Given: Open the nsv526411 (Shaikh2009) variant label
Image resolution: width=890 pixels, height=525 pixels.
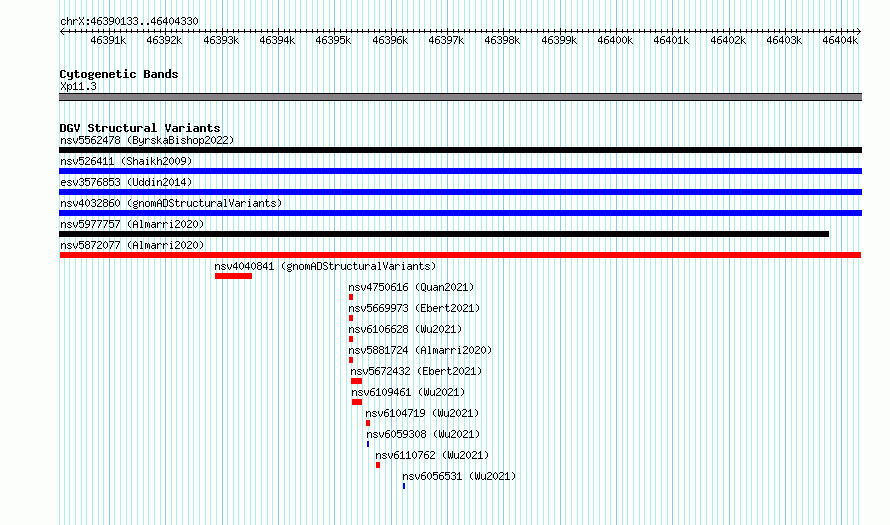Looking at the screenshot, I should click(x=126, y=161).
